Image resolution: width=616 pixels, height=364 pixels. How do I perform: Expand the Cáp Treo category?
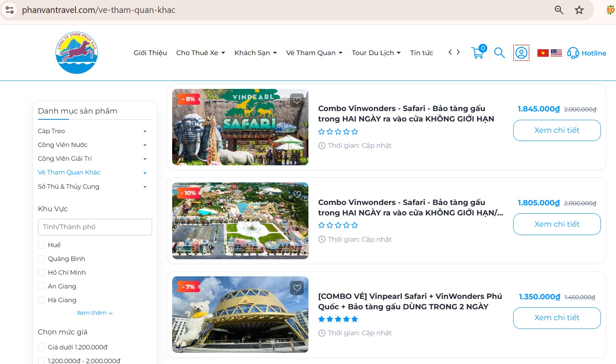coord(145,131)
